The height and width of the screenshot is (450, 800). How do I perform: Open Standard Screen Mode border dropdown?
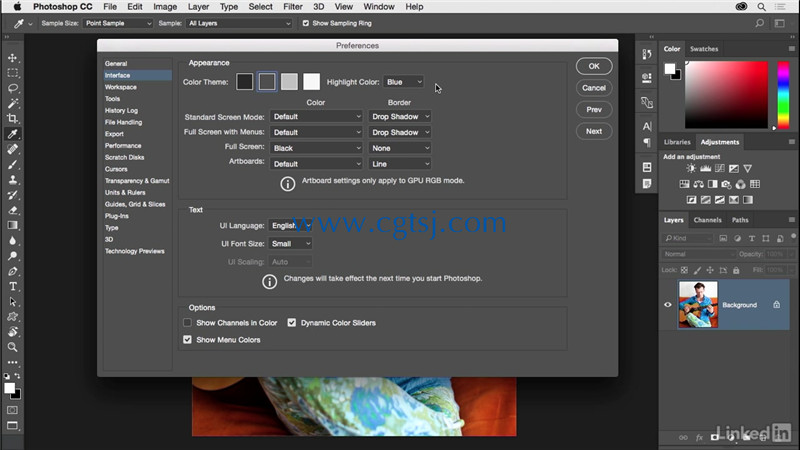click(399, 117)
